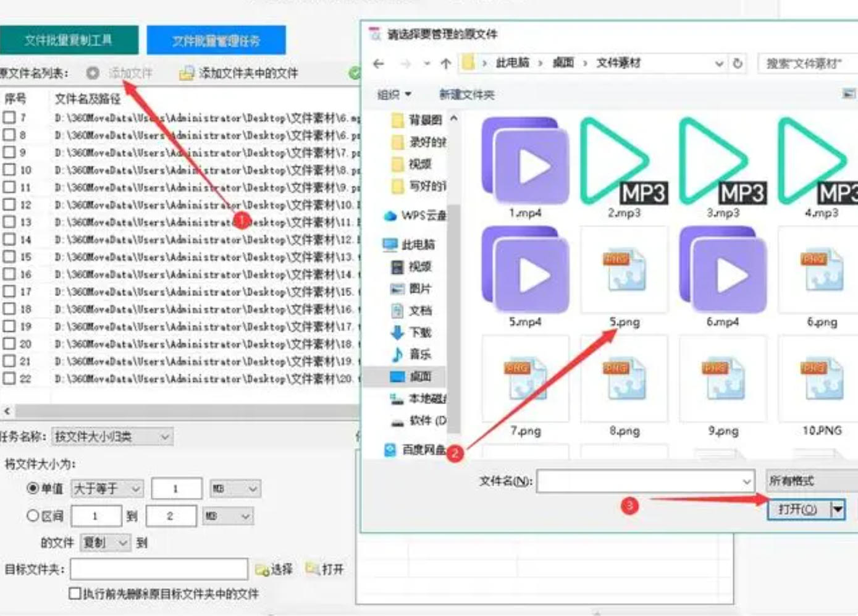The width and height of the screenshot is (858, 616).
Task: Click the 搜索"文件素材" search box
Action: [x=808, y=63]
